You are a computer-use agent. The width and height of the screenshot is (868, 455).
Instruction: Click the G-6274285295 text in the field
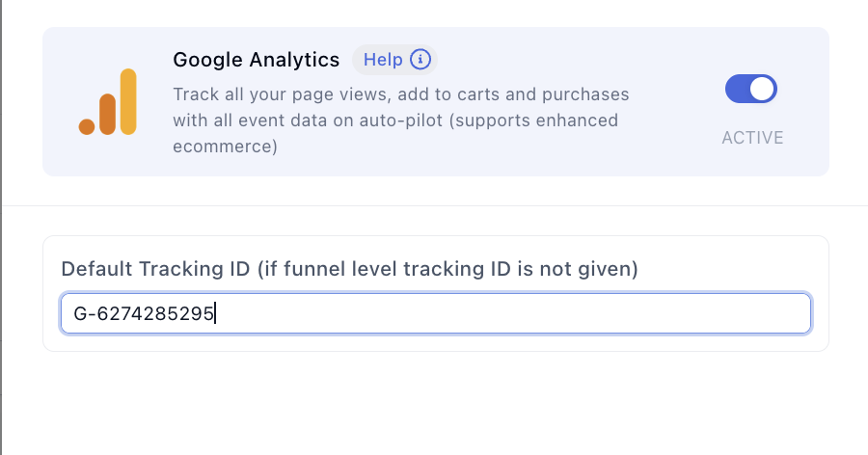[144, 314]
